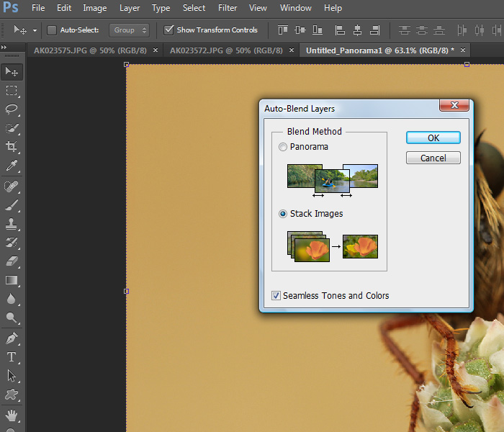Select the Crop tool
The image size is (504, 432).
click(x=12, y=147)
